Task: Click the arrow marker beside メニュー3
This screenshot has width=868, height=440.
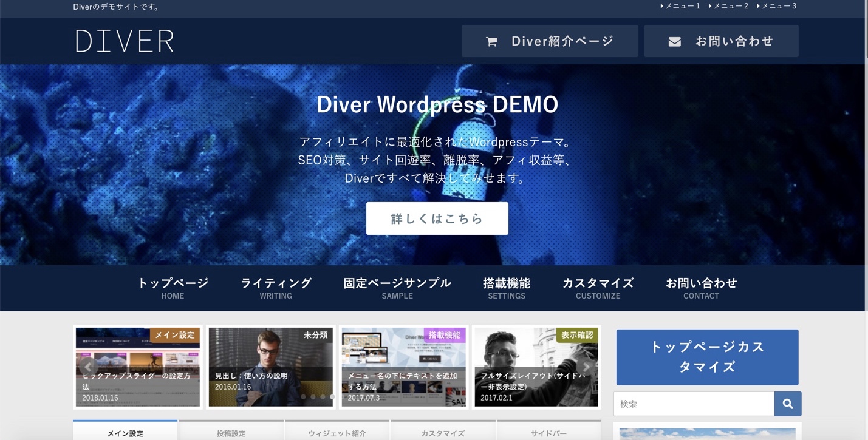Action: coord(758,6)
